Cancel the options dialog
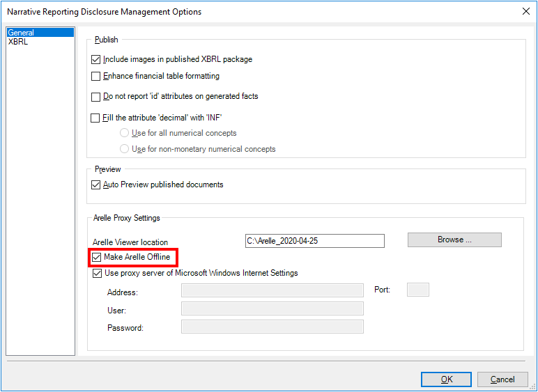538x392 pixels. [x=502, y=379]
